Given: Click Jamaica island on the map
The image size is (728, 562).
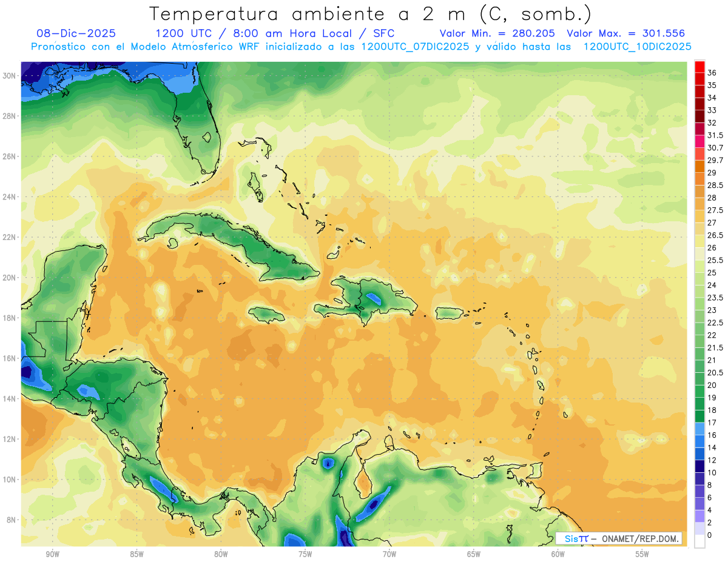Looking at the screenshot, I should point(267,315).
